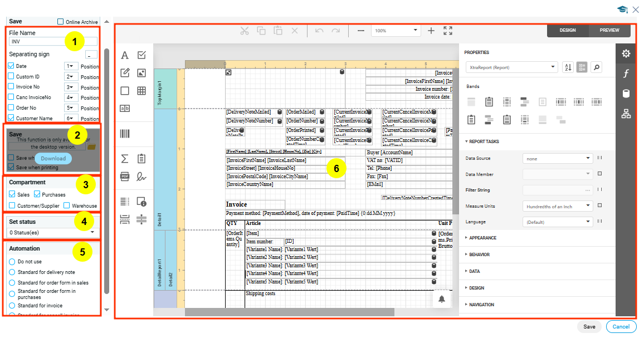Open the Measure Units dropdown
Viewport: 644px width, 338px height.
[x=558, y=206]
